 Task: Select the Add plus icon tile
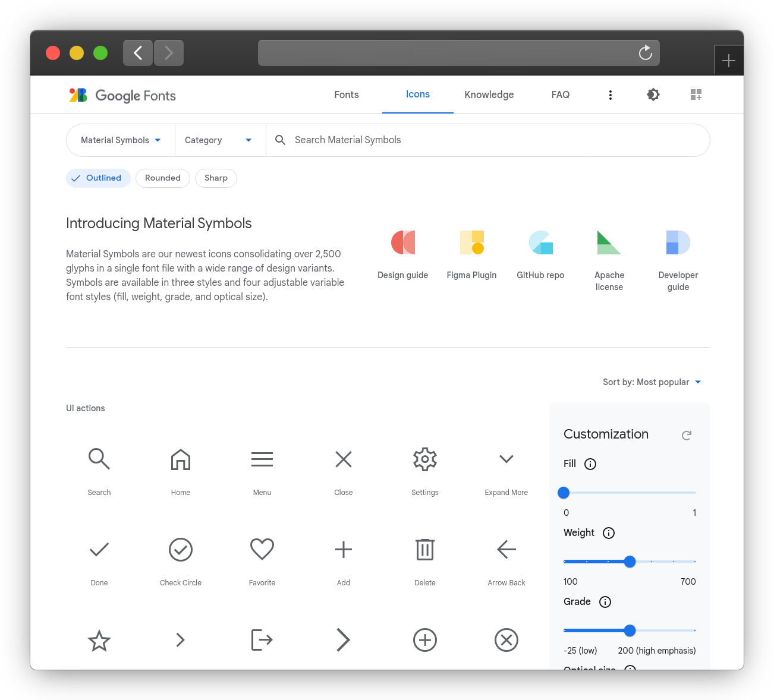[344, 561]
